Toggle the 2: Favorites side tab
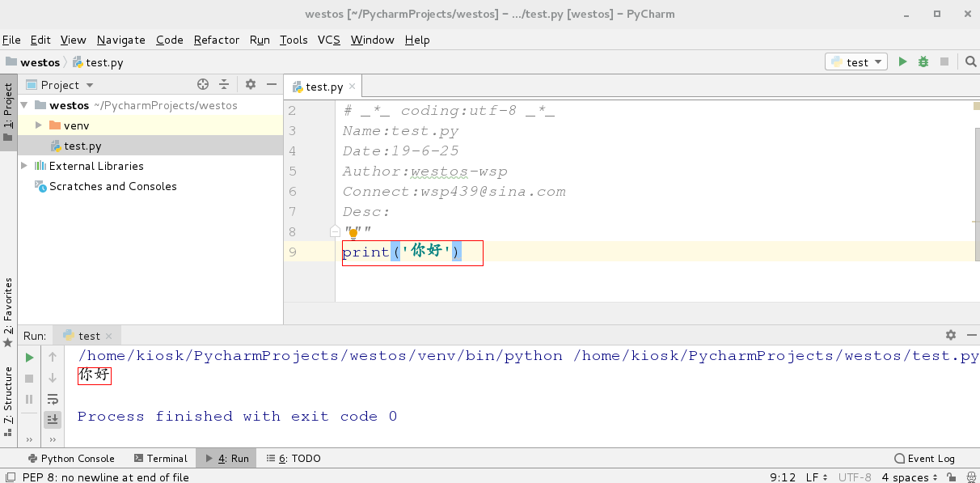This screenshot has width=980, height=483. [x=8, y=312]
